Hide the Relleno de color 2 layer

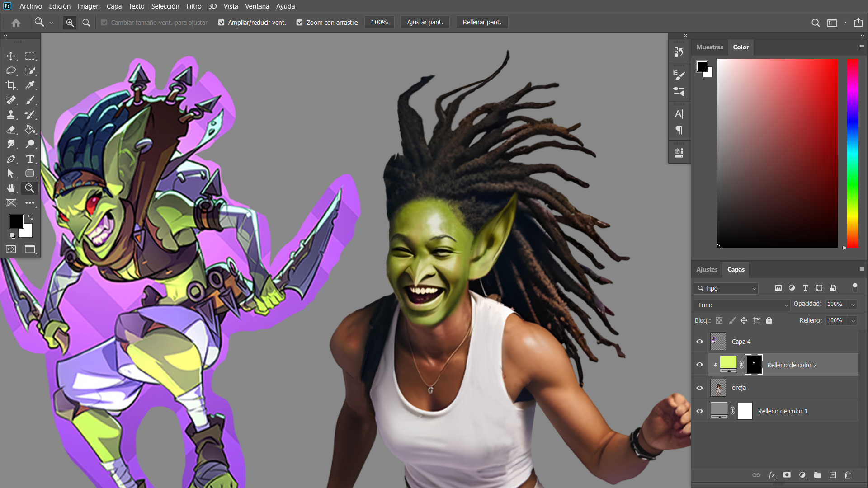tap(700, 365)
